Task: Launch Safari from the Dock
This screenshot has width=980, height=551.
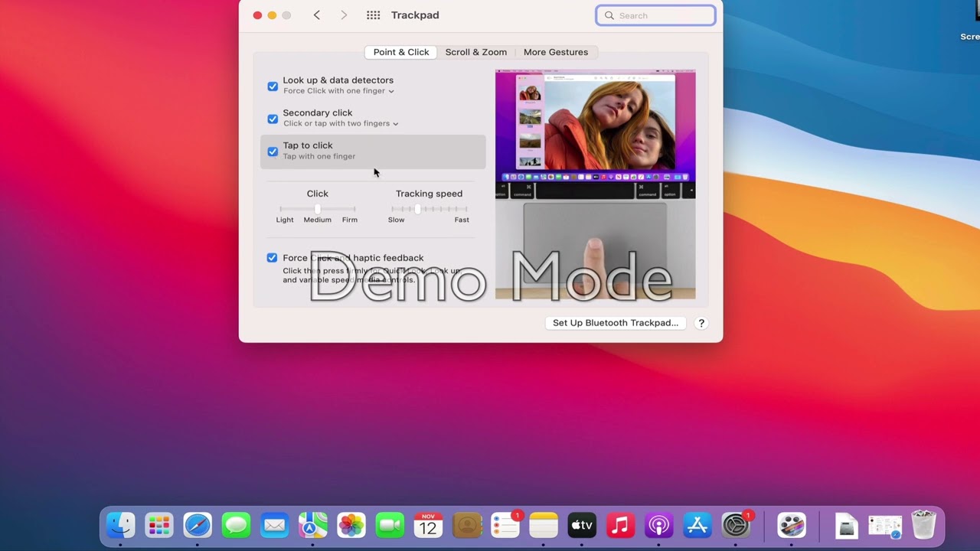Action: 198,525
